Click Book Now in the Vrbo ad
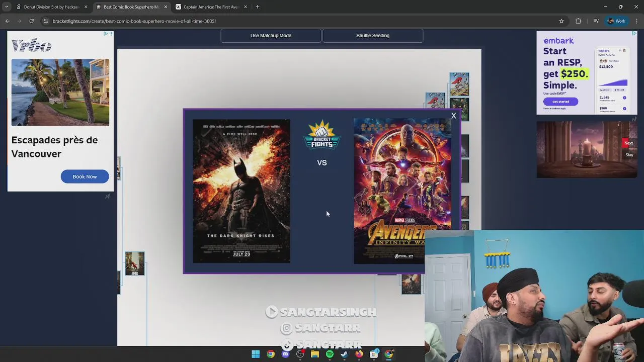 click(85, 176)
